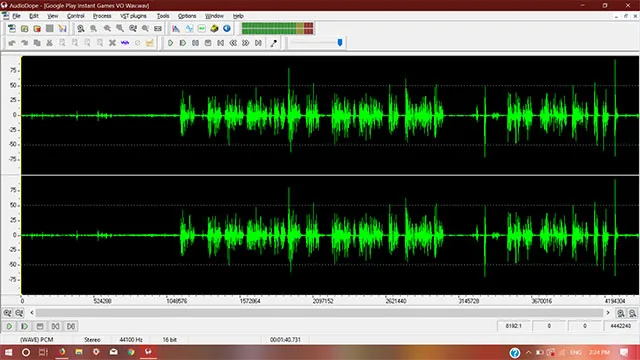The height and width of the screenshot is (360, 640).
Task: Click Play Selection in top transport toolbar
Action: 183,43
